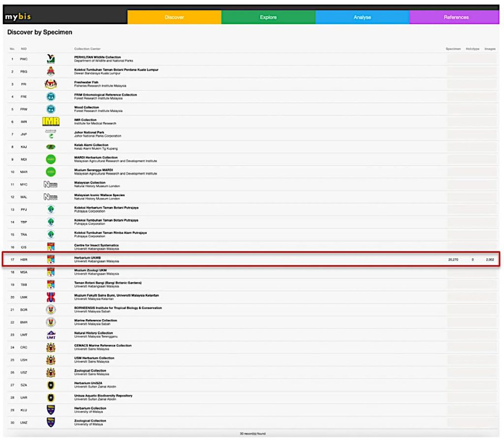The width and height of the screenshot is (504, 442).
Task: Click the Holotype column header
Action: tap(472, 49)
